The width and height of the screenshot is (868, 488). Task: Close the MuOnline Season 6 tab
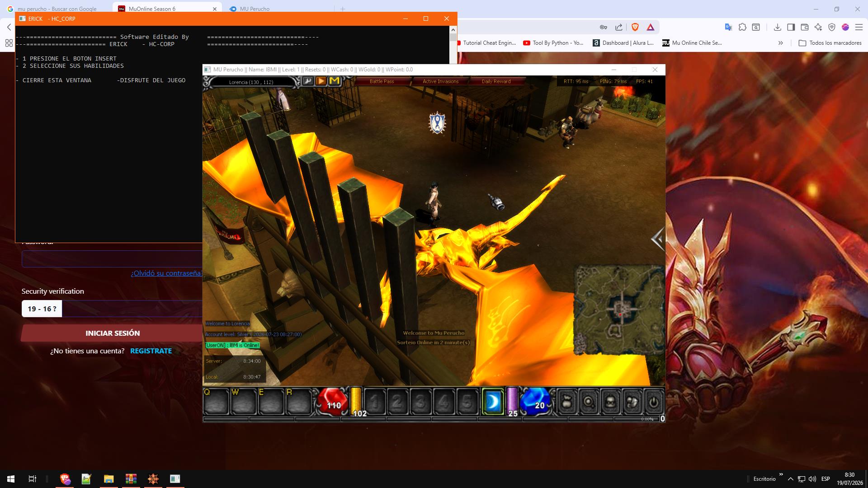pyautogui.click(x=215, y=9)
